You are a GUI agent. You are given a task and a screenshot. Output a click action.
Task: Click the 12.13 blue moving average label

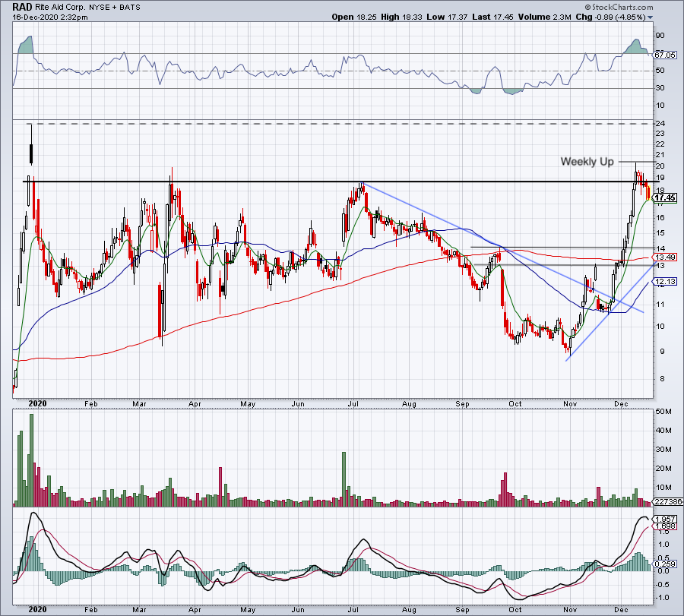(x=665, y=282)
